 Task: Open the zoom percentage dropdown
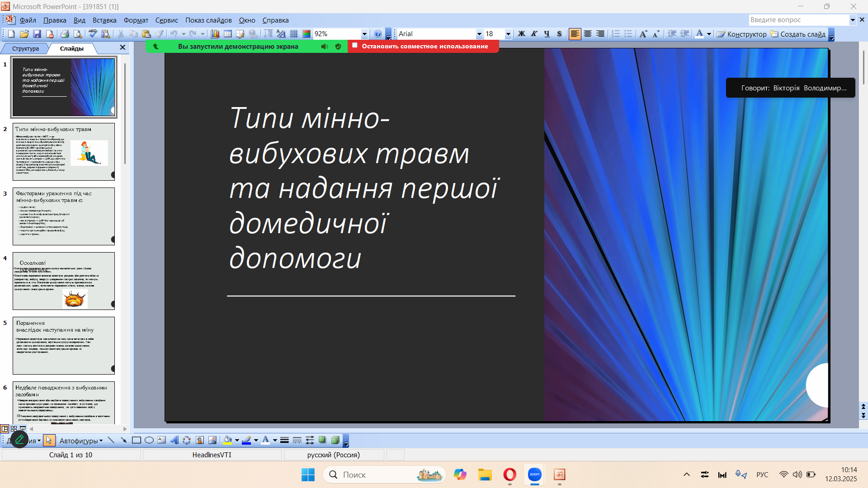tap(364, 34)
